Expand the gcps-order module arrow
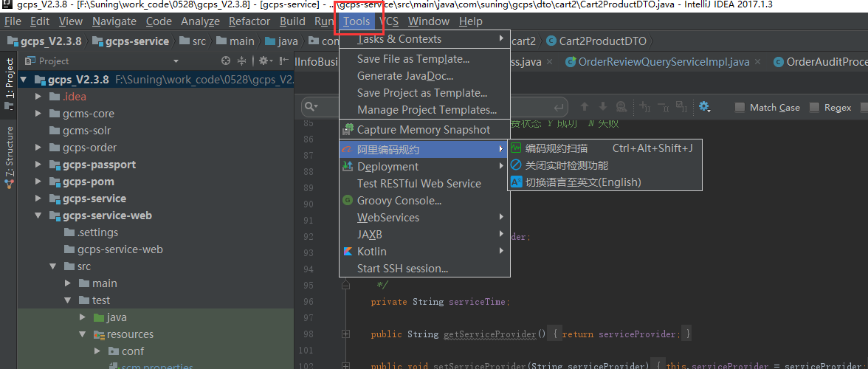868x369 pixels. (38, 148)
